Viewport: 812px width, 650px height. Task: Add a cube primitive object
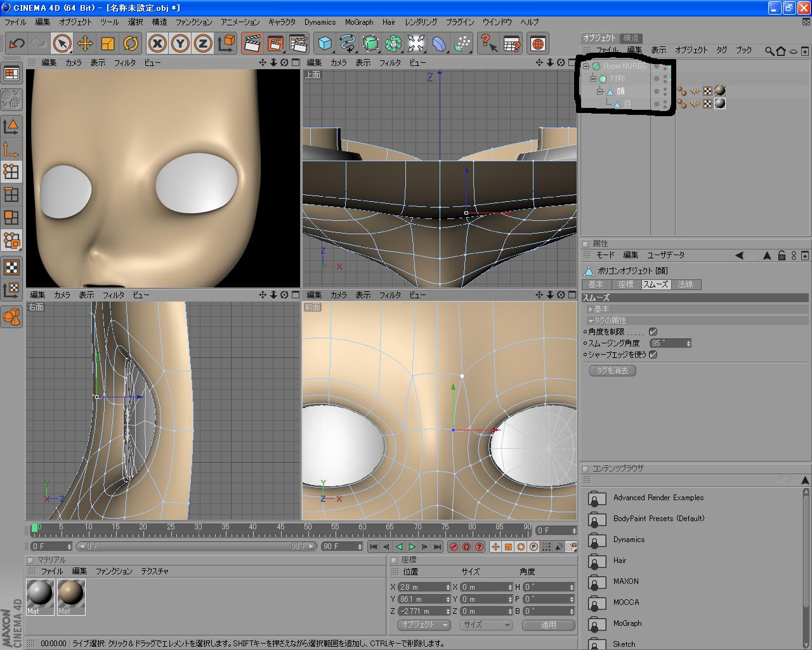point(325,43)
